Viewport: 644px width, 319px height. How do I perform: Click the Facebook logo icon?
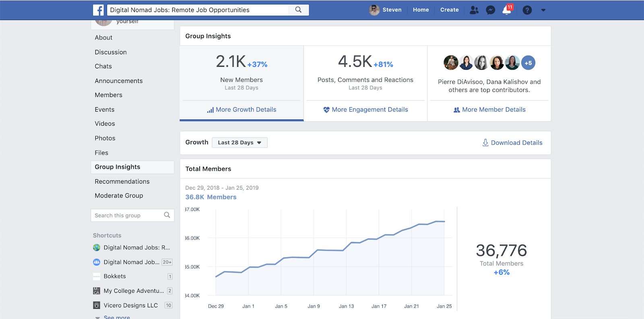tap(98, 10)
